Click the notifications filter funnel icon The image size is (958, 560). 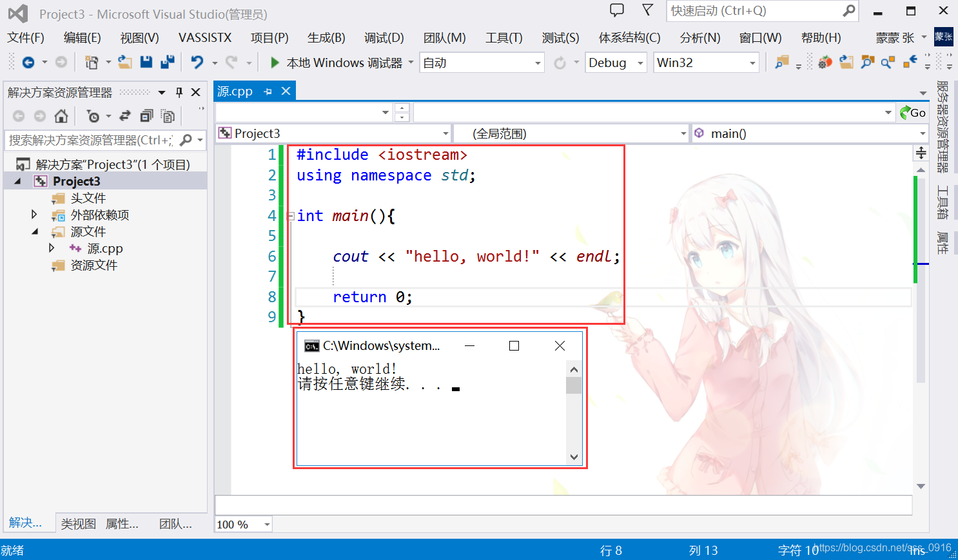click(x=648, y=10)
